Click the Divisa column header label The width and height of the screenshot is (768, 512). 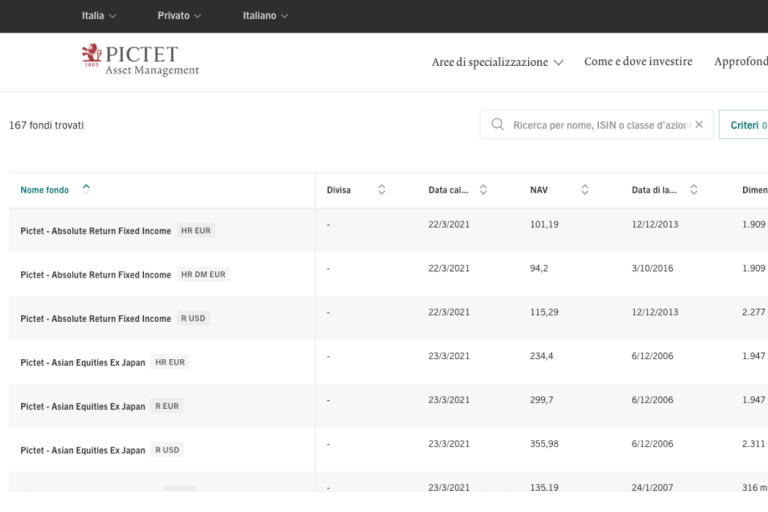[338, 190]
